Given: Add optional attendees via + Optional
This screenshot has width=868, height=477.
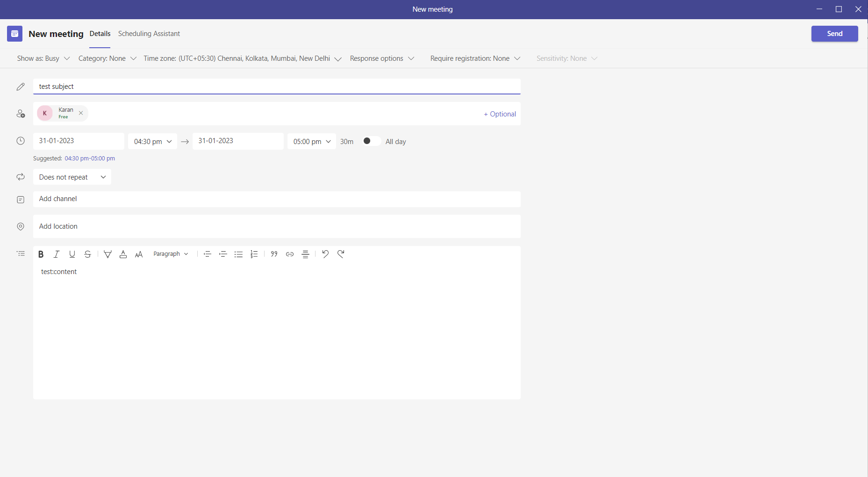Looking at the screenshot, I should coord(500,114).
